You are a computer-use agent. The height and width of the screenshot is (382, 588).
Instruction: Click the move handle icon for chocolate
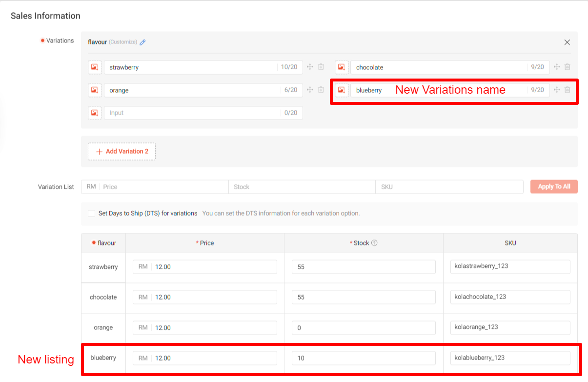tap(556, 67)
